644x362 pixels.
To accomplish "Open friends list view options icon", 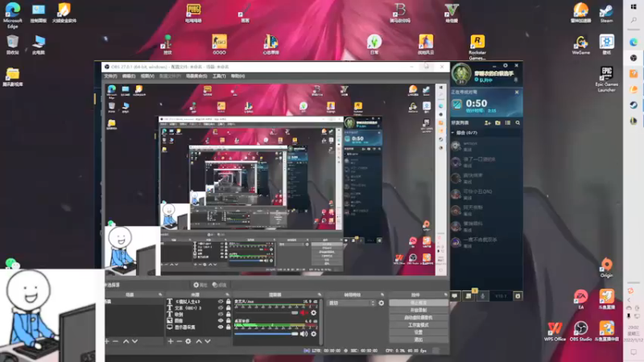I will (508, 123).
